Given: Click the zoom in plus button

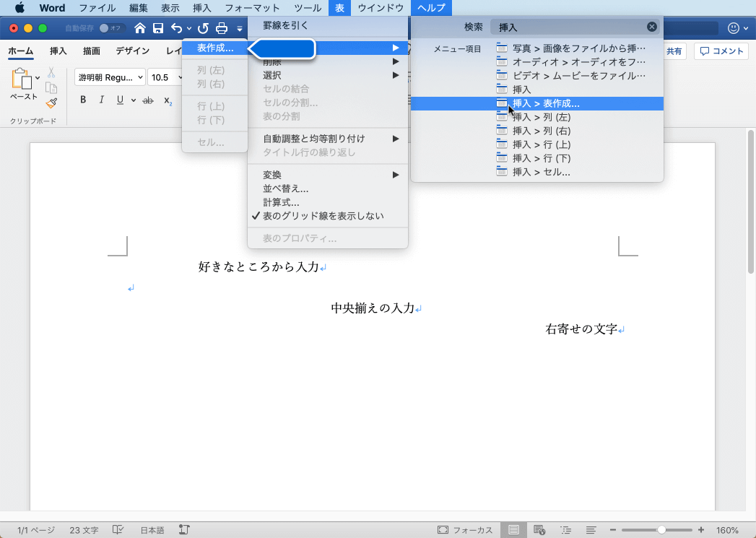Looking at the screenshot, I should point(701,530).
